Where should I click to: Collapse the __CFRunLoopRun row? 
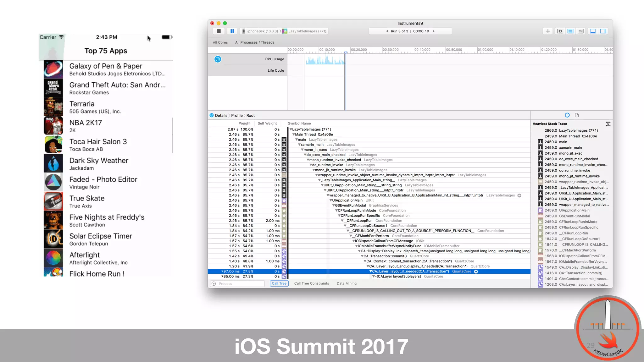(342, 221)
